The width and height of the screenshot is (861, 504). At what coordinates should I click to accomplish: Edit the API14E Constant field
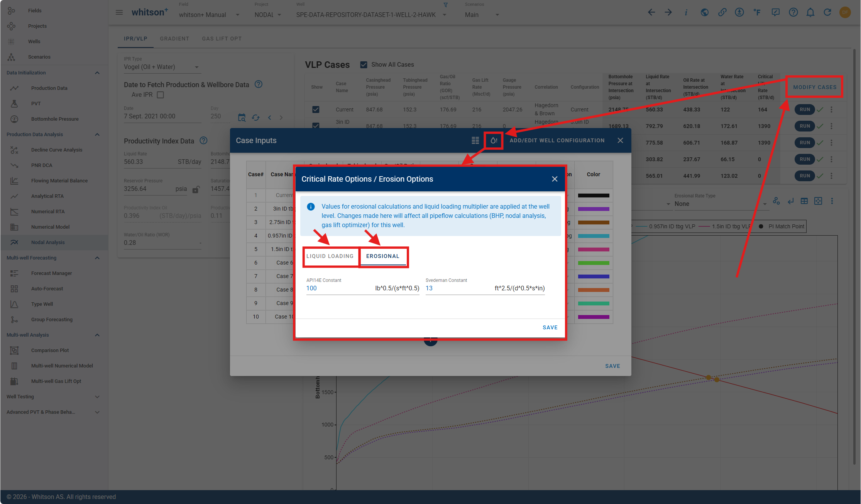click(363, 288)
